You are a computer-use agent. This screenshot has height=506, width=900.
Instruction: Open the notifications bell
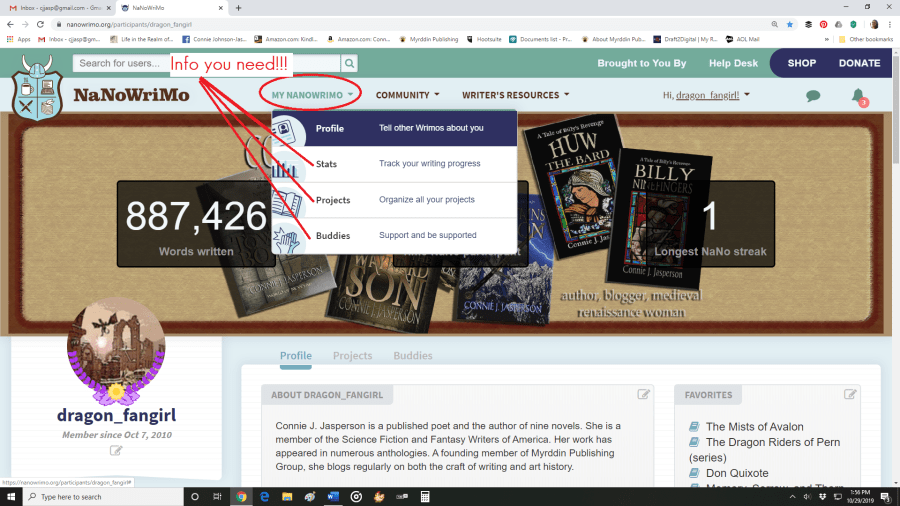[857, 96]
